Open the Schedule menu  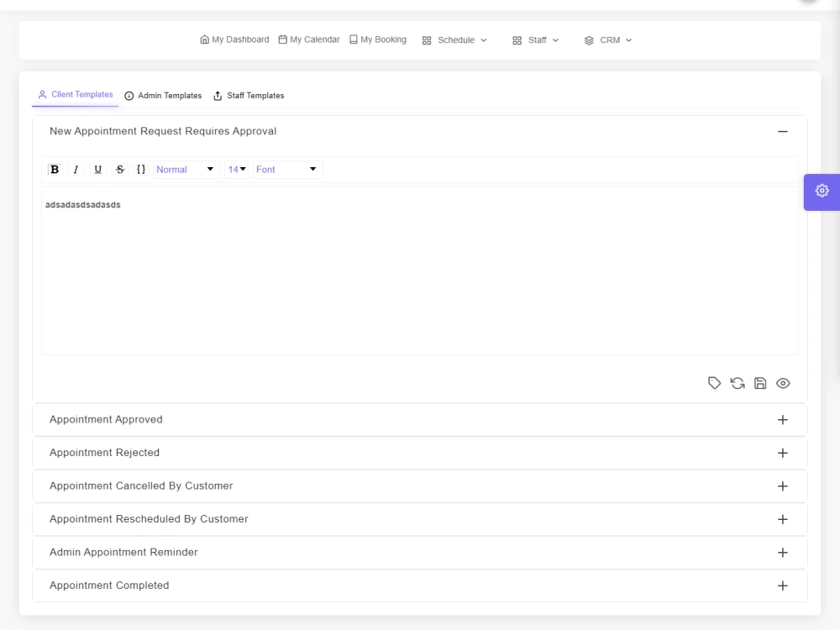[454, 40]
